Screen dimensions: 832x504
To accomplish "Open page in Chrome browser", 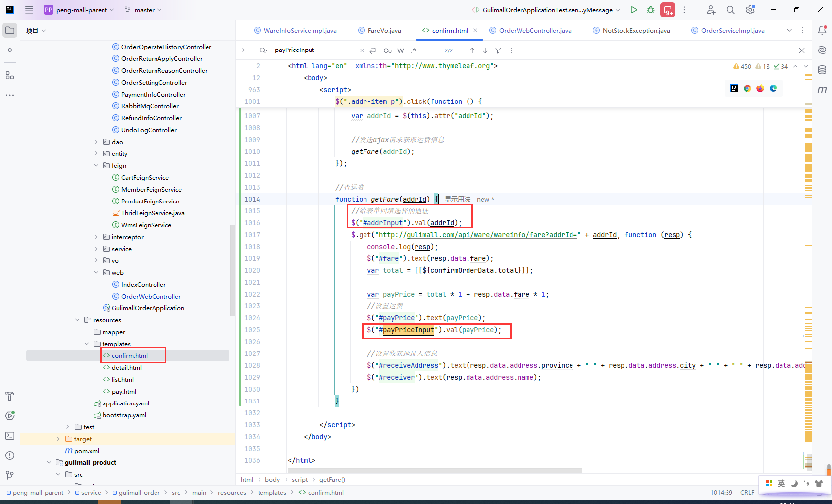I will point(747,88).
